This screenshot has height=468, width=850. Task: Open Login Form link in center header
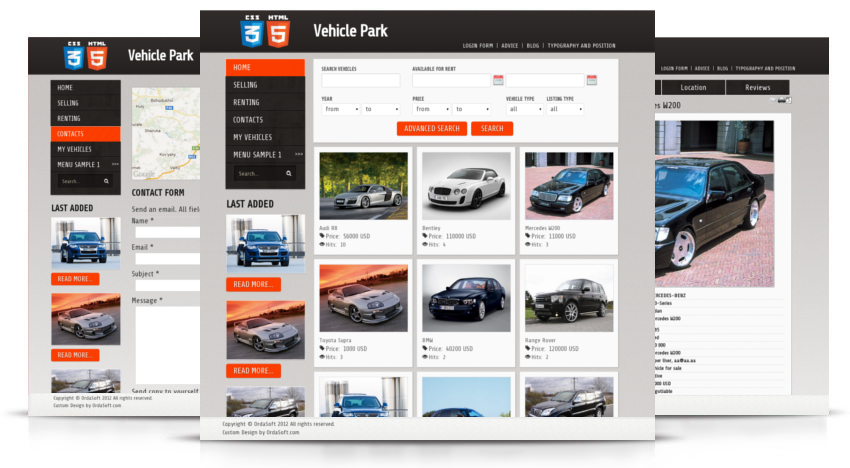478,46
